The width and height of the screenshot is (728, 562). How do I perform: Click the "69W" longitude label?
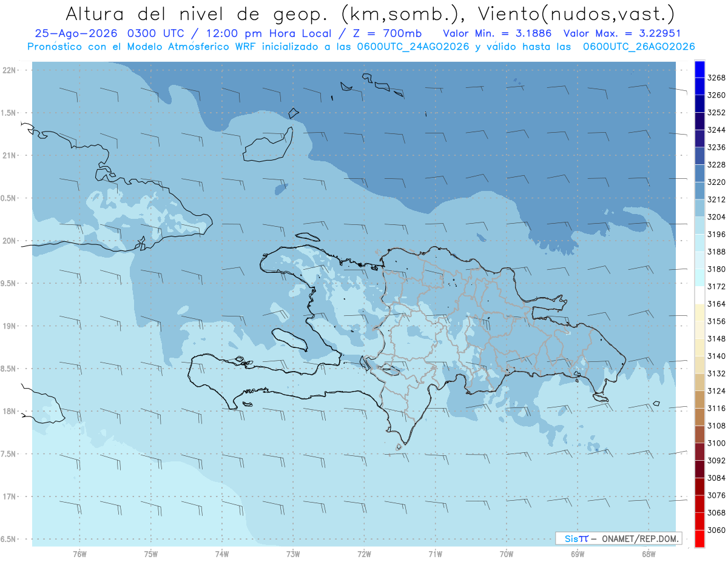click(x=578, y=554)
